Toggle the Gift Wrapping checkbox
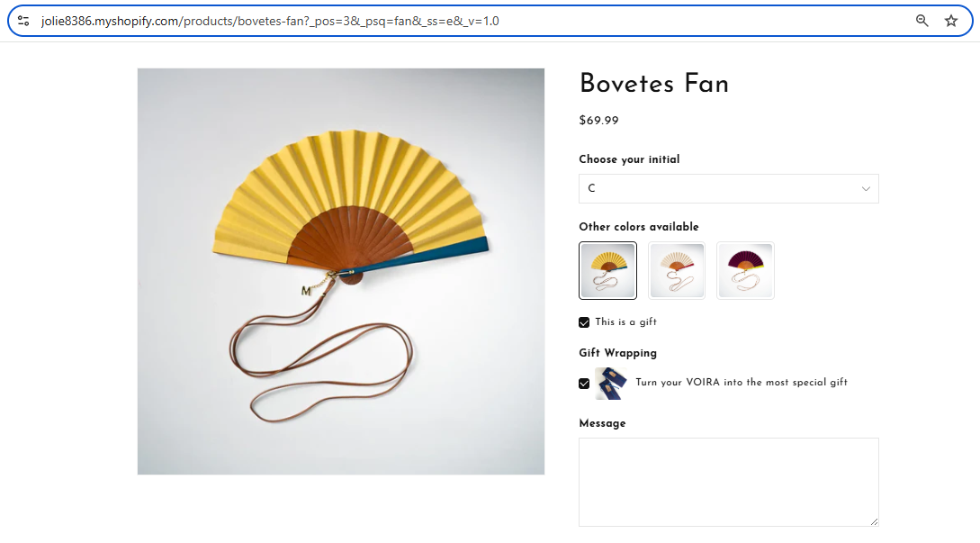This screenshot has width=980, height=543. [584, 383]
